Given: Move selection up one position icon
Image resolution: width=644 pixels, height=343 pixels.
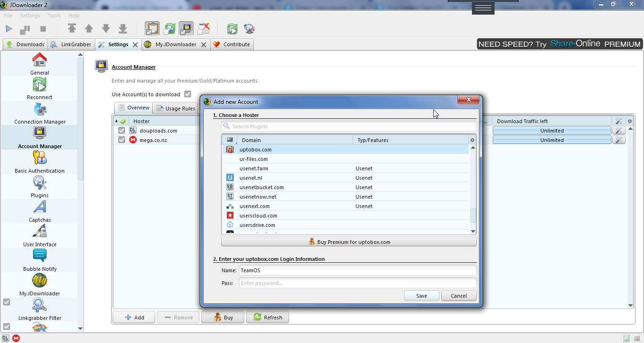Looking at the screenshot, I should 89,28.
